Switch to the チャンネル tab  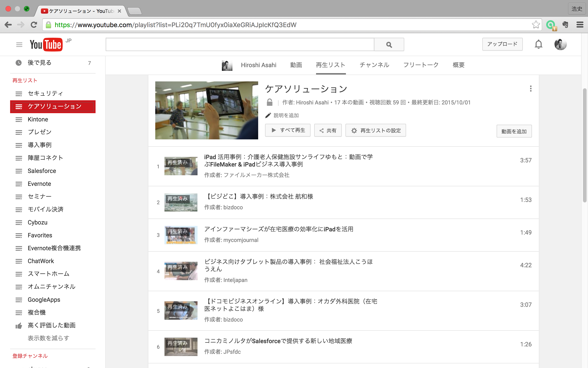374,65
